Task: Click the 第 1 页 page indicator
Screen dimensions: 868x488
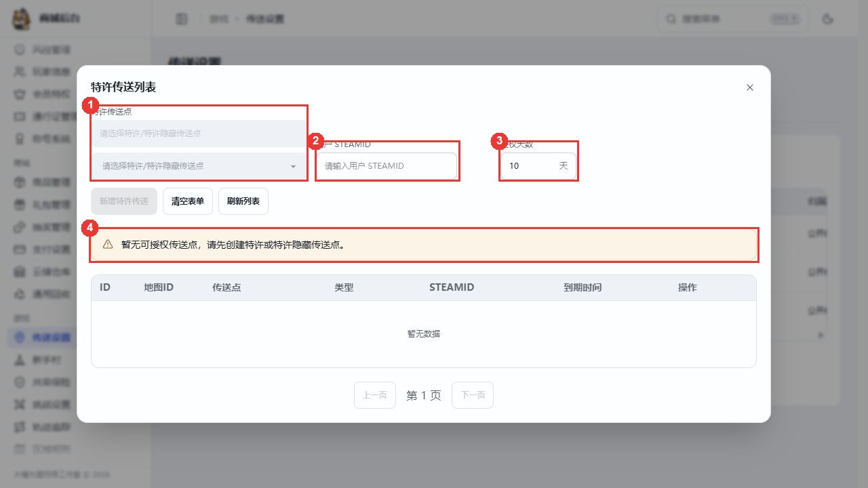Action: pyautogui.click(x=424, y=395)
